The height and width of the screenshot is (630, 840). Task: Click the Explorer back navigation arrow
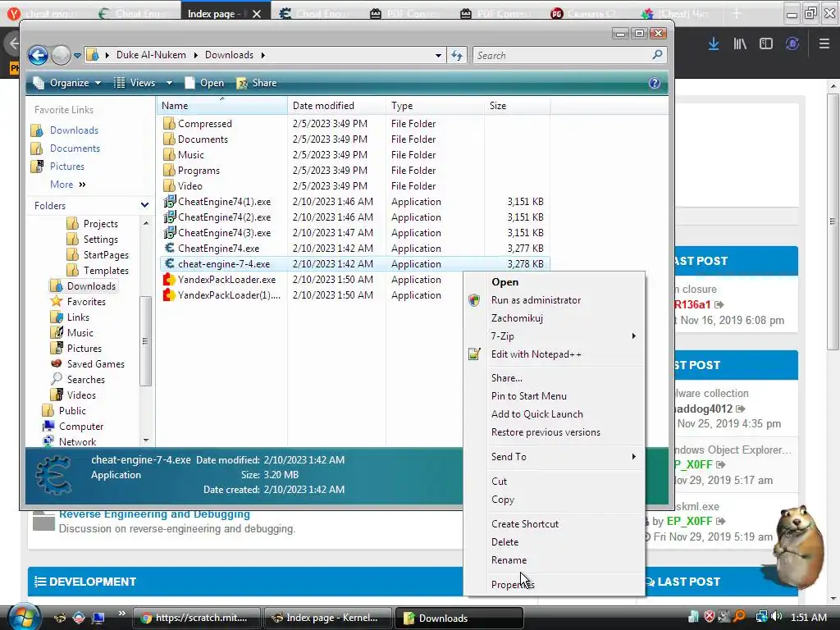38,55
